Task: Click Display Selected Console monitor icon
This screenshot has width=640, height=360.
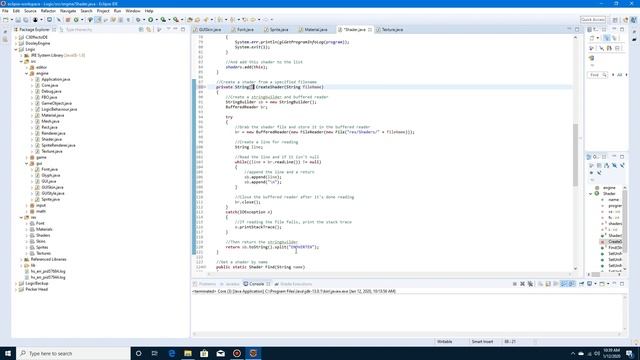Action: [x=590, y=284]
